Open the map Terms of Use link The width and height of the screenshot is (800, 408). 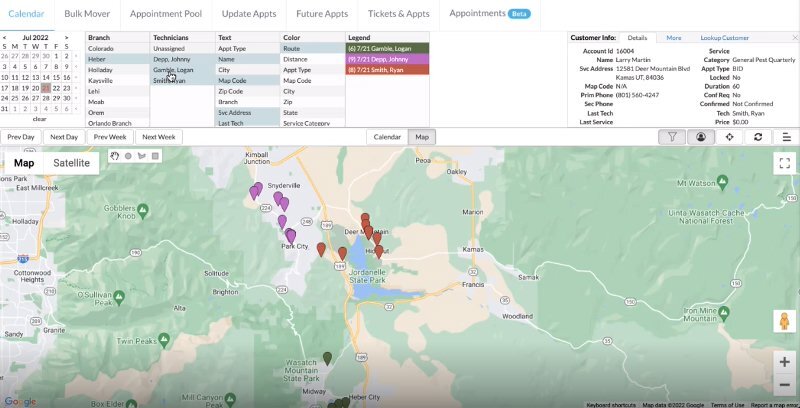(x=728, y=405)
